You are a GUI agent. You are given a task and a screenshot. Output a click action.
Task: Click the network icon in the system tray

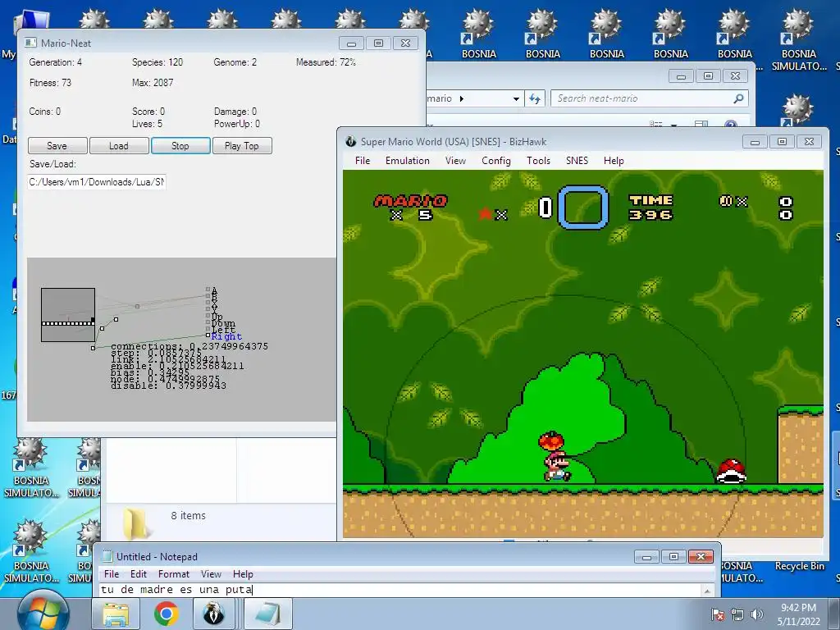737,614
